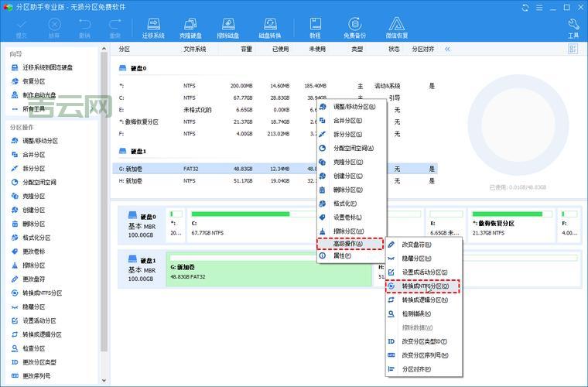Click the 磁盘转换 disk convert icon
The width and height of the screenshot is (588, 387).
[269, 29]
